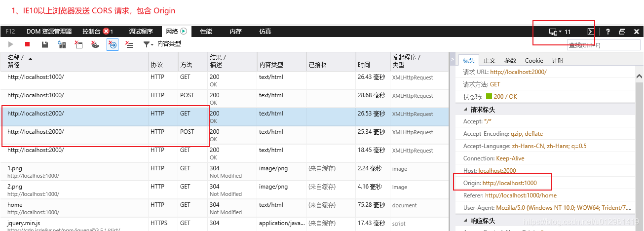Sort by 内容类型 column header

pos(282,61)
